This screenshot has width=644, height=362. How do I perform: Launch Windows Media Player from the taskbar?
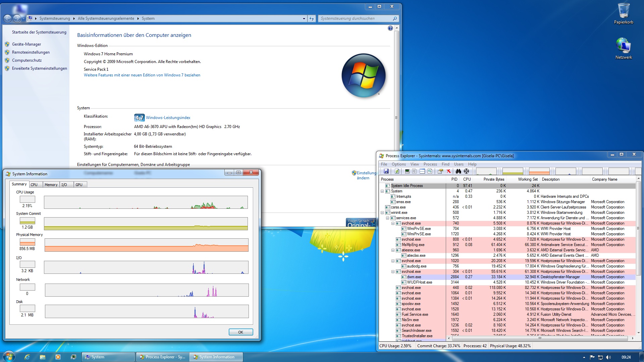[58, 357]
